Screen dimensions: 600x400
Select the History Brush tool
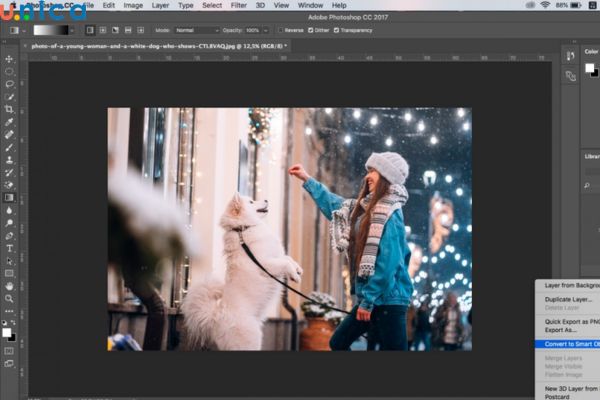[x=9, y=173]
